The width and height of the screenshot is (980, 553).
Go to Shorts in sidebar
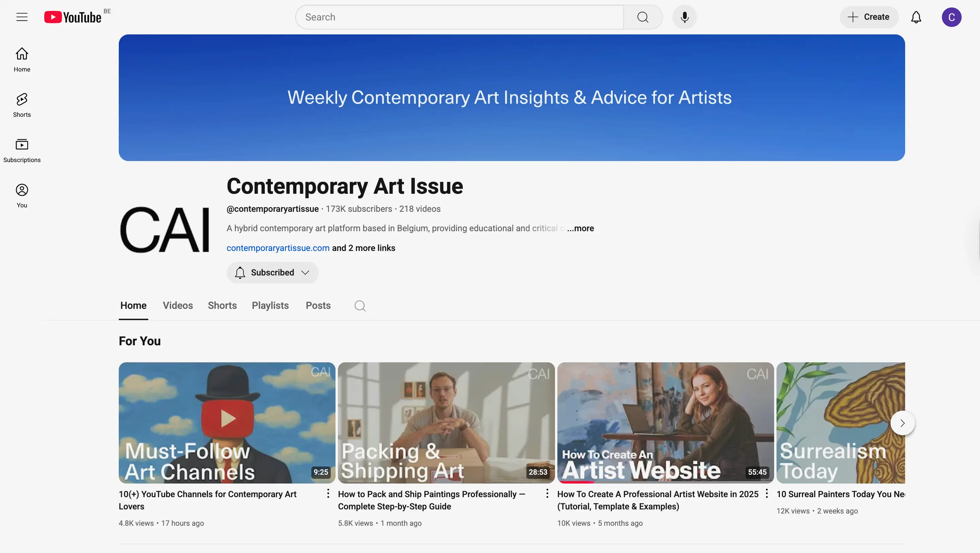coord(22,105)
